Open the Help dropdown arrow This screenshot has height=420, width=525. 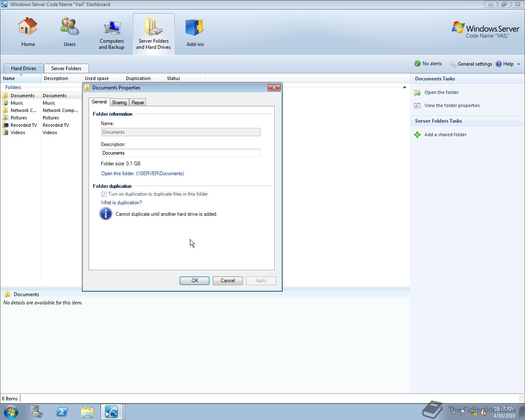(518, 64)
